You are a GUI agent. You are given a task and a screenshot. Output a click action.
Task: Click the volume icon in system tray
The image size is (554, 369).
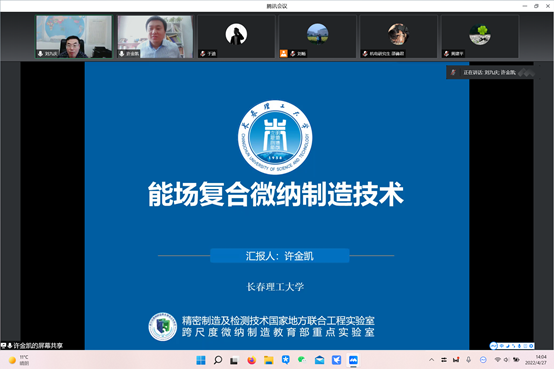506,360
